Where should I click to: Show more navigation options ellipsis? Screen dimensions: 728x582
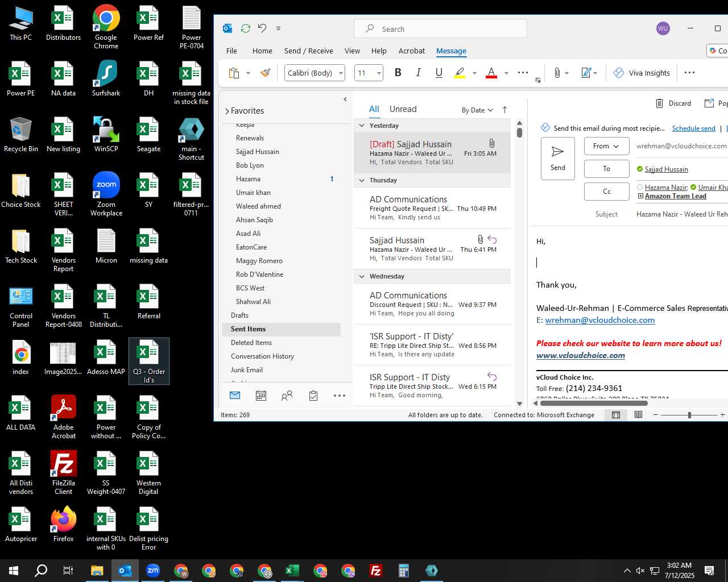pos(340,396)
